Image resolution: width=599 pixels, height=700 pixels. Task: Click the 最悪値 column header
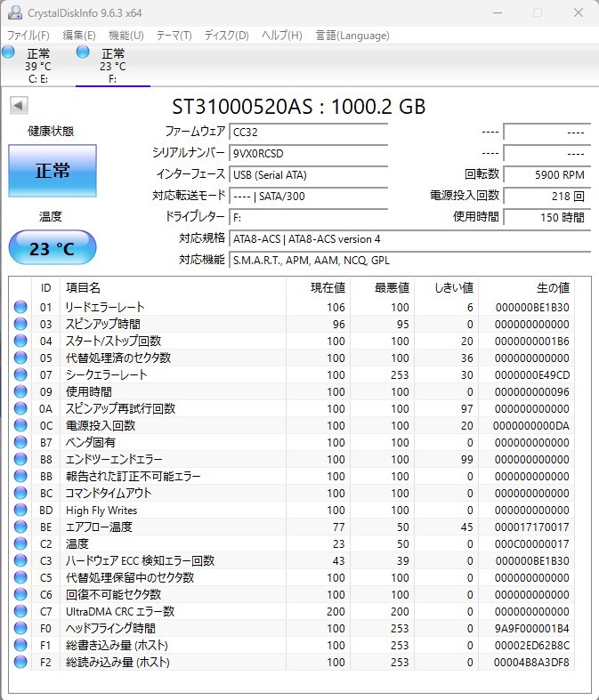click(383, 288)
